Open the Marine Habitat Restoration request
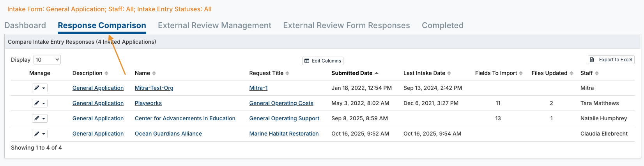Viewport: 644px width, 166px height. click(x=284, y=134)
